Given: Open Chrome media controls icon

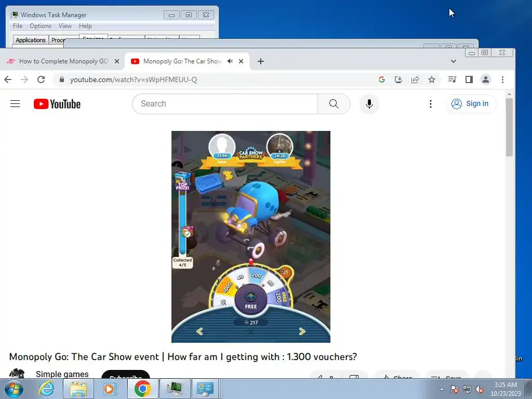Looking at the screenshot, I should click(452, 79).
